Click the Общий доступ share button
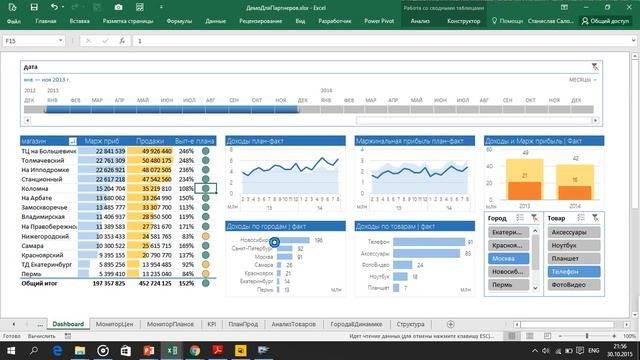This screenshot has height=360, width=640. tap(605, 21)
